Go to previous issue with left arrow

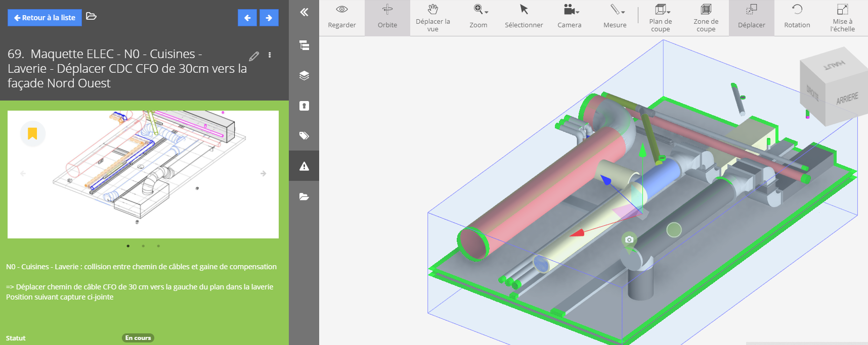point(247,18)
